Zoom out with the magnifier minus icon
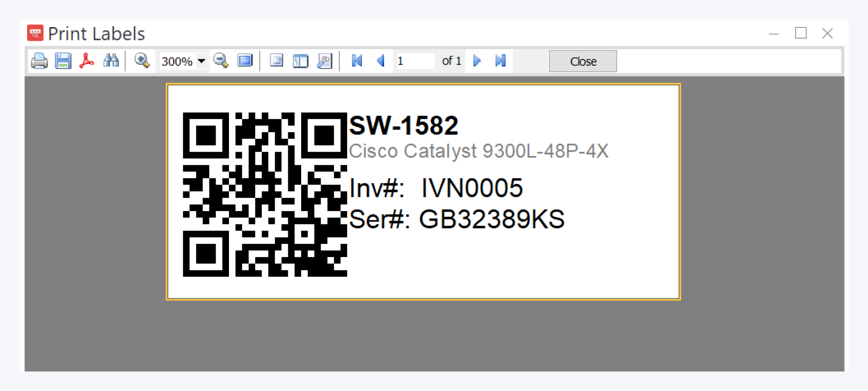Viewport: 868px width, 391px height. (221, 61)
